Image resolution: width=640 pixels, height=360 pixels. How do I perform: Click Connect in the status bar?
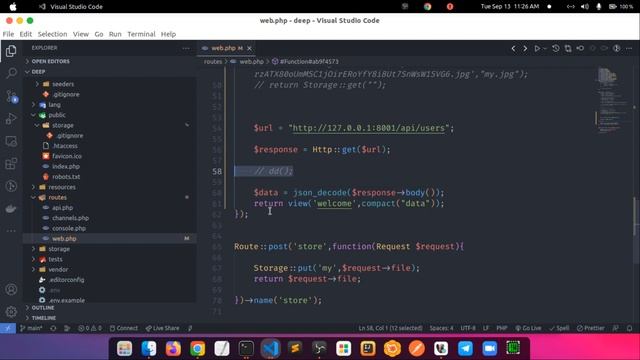point(124,328)
